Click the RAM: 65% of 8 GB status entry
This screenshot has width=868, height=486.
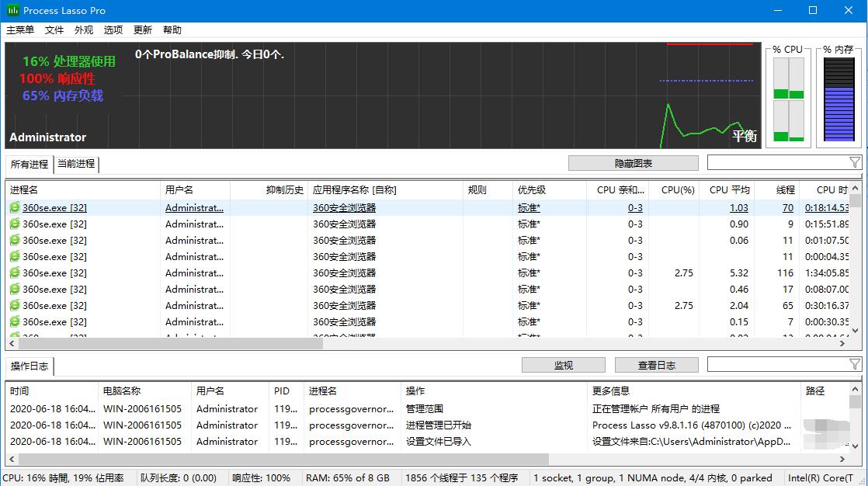click(348, 477)
